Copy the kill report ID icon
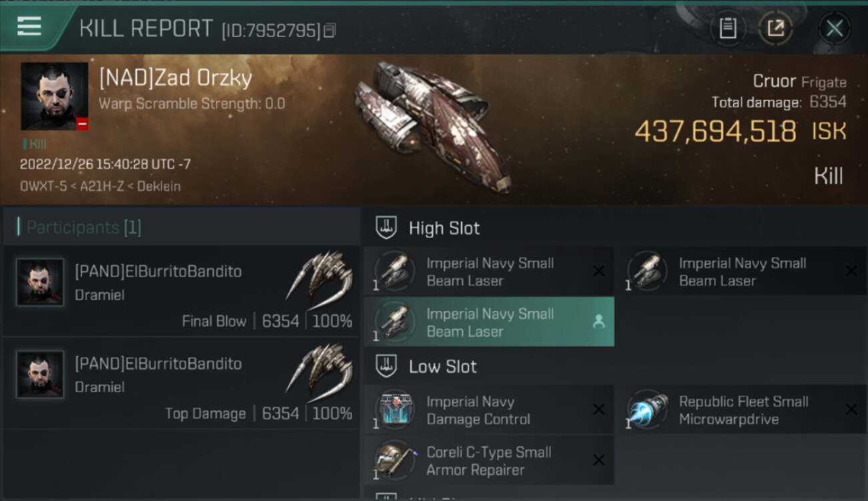 (x=329, y=31)
